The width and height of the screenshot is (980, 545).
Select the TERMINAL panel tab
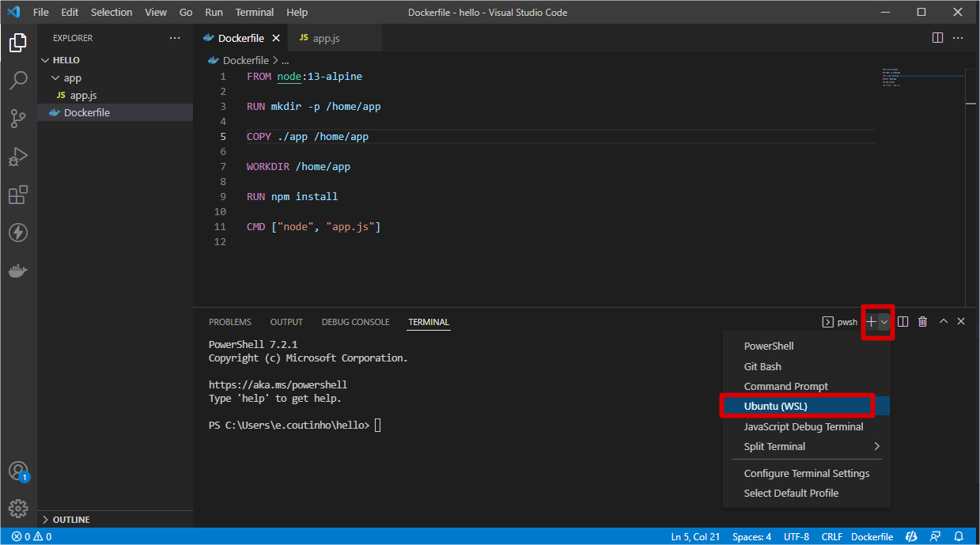429,322
